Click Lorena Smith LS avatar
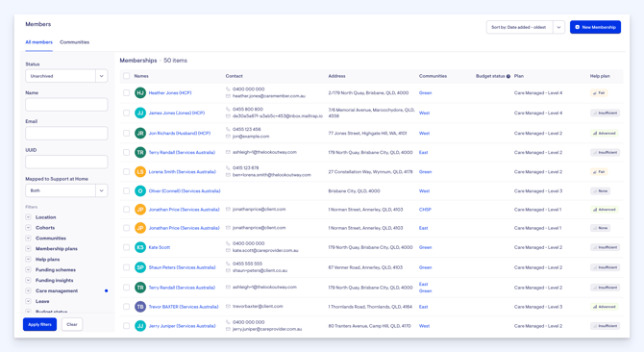Image resolution: width=644 pixels, height=352 pixels. 140,172
